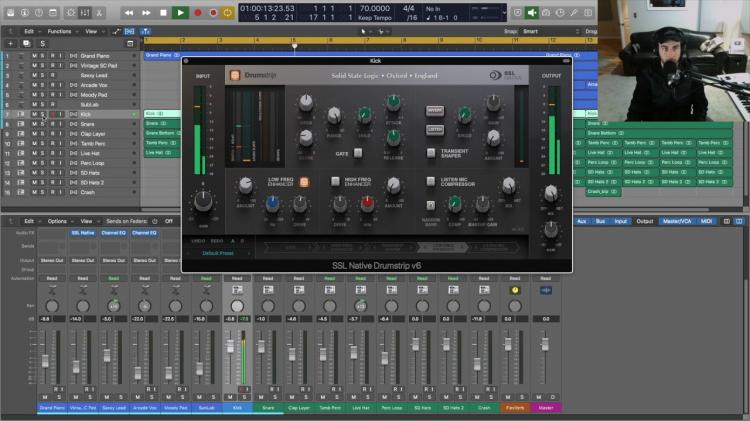The image size is (750, 421).
Task: Toggle the Mixer button in control bar
Action: (85, 13)
